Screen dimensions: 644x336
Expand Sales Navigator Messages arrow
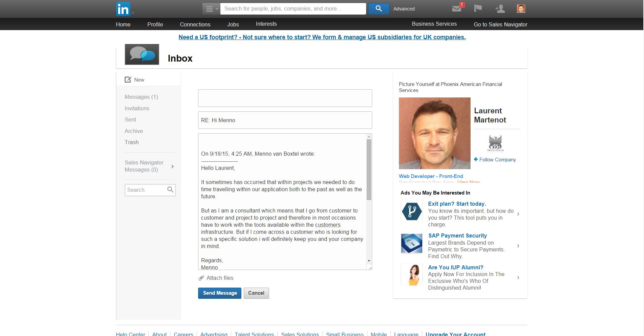point(173,166)
